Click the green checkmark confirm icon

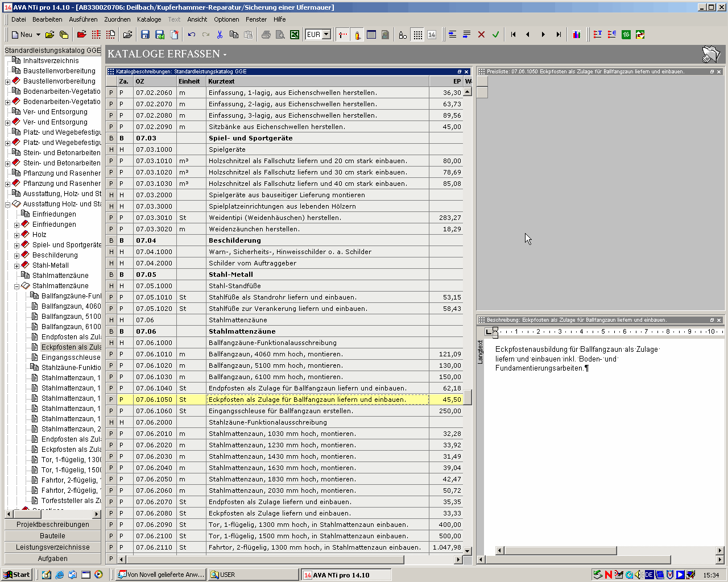[495, 35]
